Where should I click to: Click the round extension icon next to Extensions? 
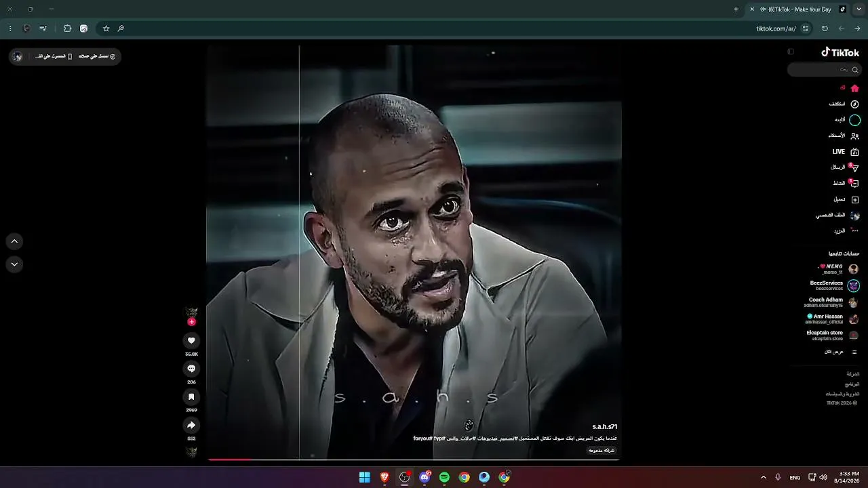83,28
